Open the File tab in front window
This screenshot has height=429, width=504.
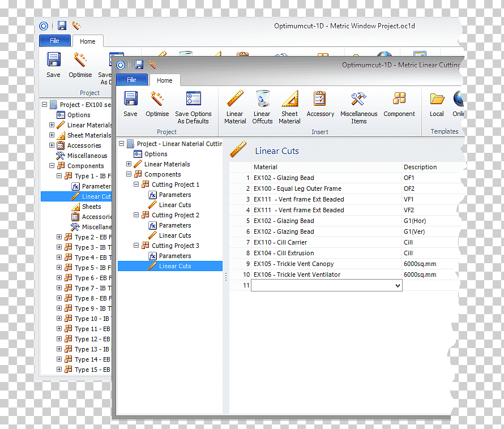(132, 80)
